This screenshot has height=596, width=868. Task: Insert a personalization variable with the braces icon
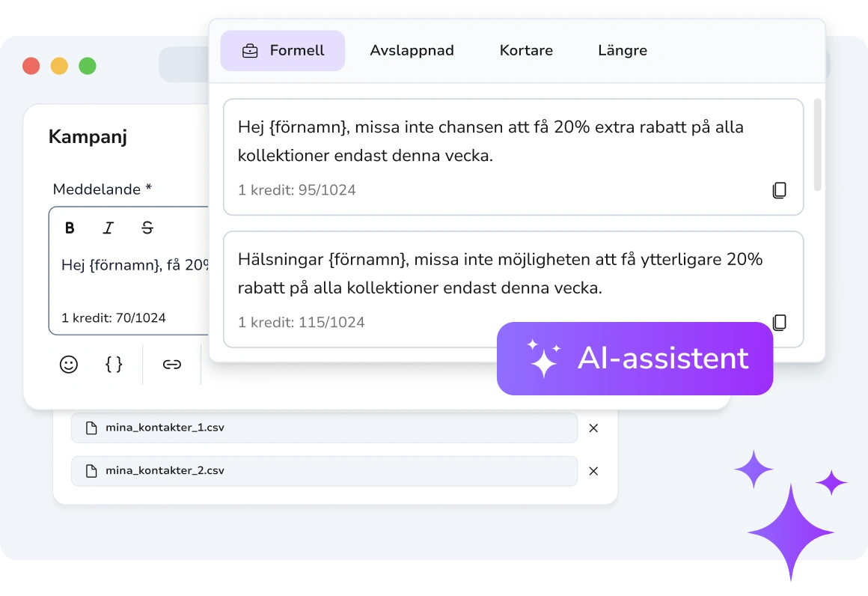click(x=114, y=365)
